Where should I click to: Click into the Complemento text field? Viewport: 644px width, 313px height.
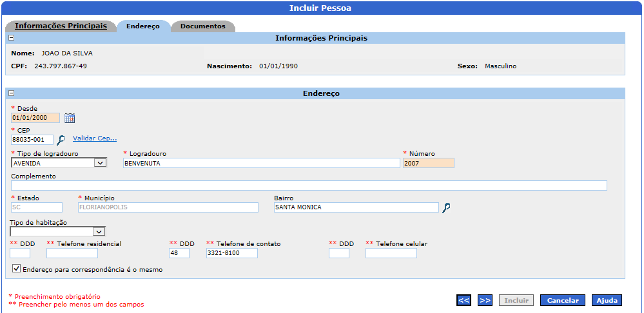(309, 185)
